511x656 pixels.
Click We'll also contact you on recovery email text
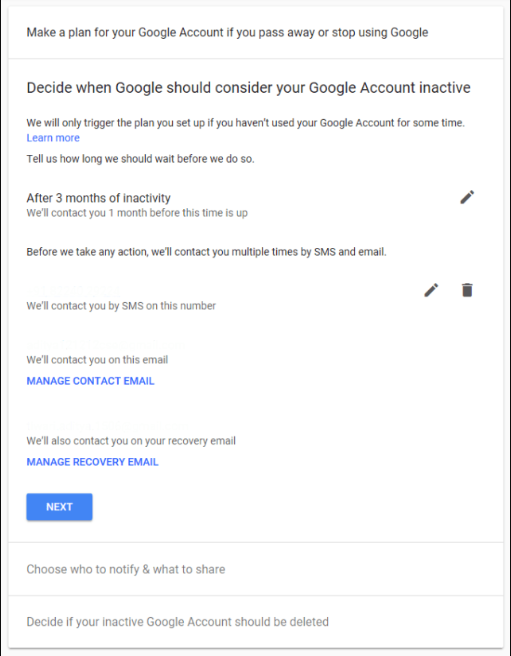pyautogui.click(x=131, y=441)
